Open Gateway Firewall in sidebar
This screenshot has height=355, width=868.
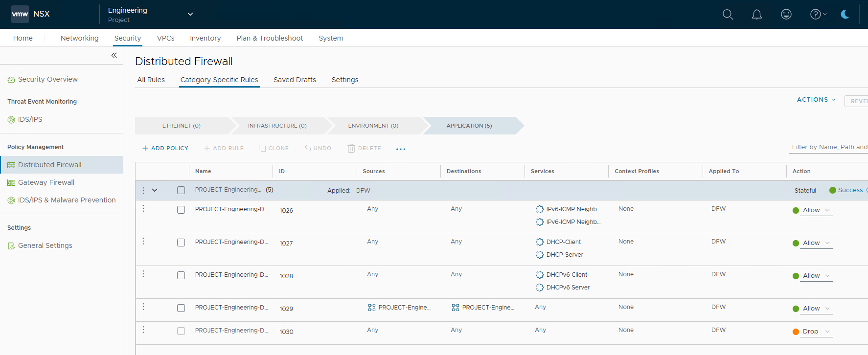[x=46, y=182]
